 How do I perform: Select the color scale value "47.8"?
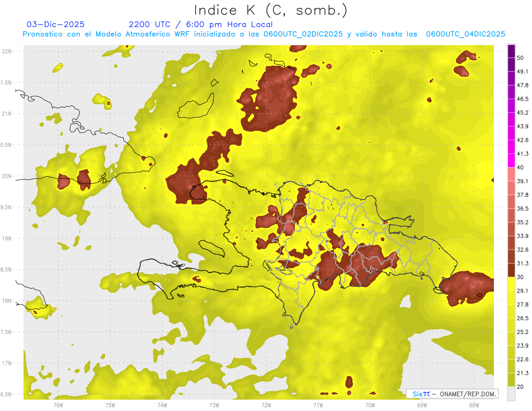click(x=523, y=85)
